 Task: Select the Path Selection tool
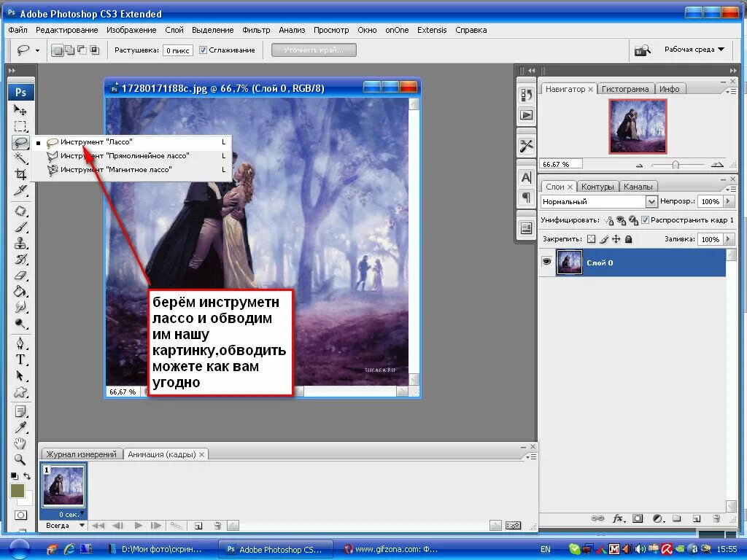pyautogui.click(x=20, y=376)
